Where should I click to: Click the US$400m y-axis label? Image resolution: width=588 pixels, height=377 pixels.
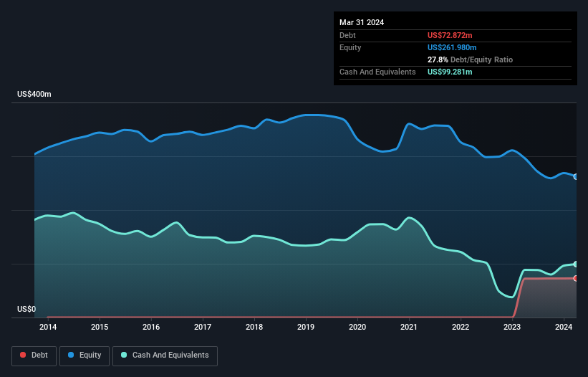tap(34, 95)
